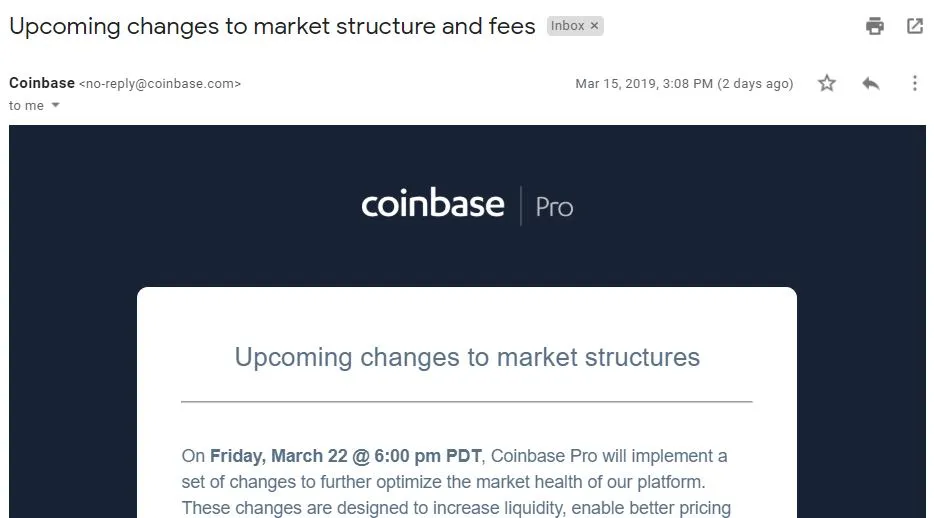Reply to the email with arrow icon
The width and height of the screenshot is (937, 518).
[871, 83]
